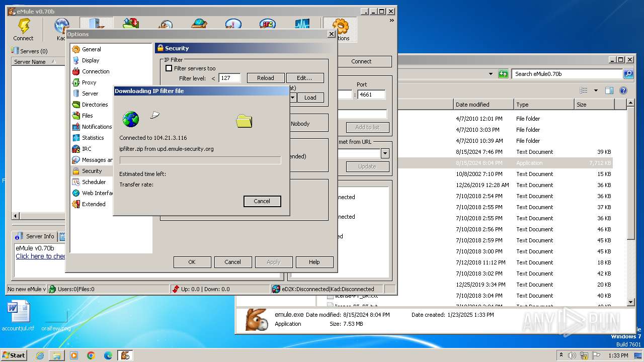Click the Connect lightning toolbar icon
Image resolution: width=644 pixels, height=362 pixels.
pos(24,30)
